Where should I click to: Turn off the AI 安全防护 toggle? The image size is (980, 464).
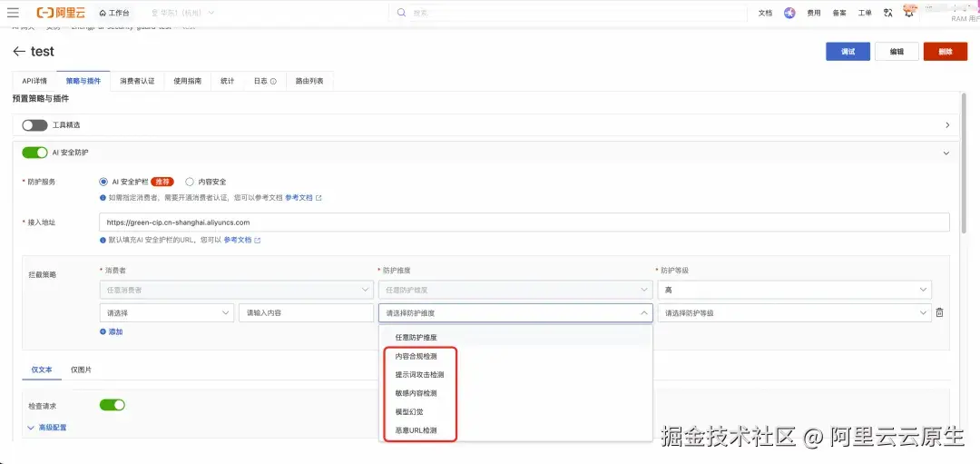tap(34, 153)
